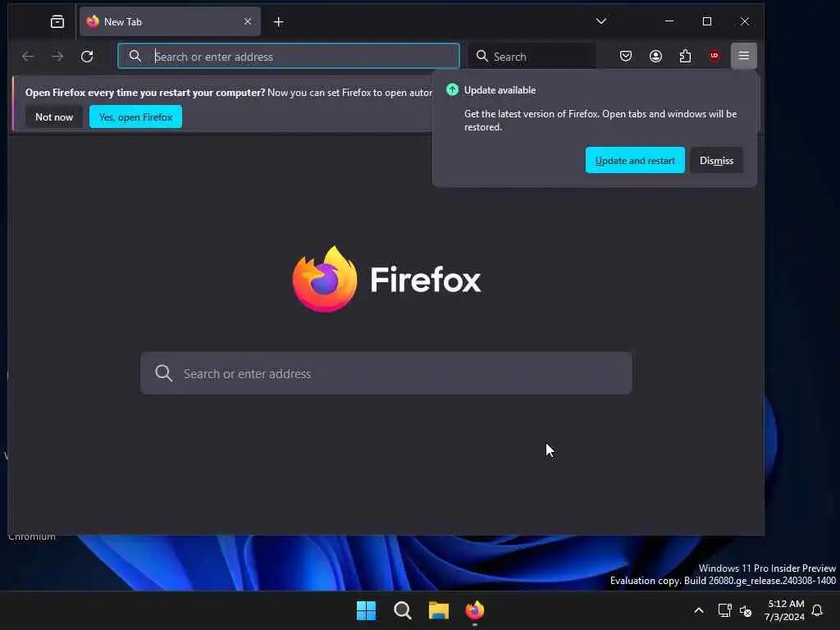Open the Firefox account icon
Viewport: 840px width, 630px height.
point(655,56)
